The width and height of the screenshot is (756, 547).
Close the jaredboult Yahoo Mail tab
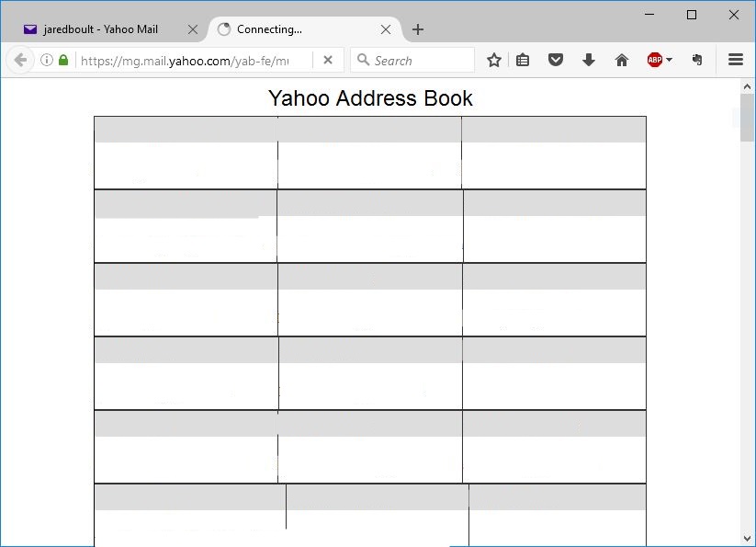[x=193, y=29]
